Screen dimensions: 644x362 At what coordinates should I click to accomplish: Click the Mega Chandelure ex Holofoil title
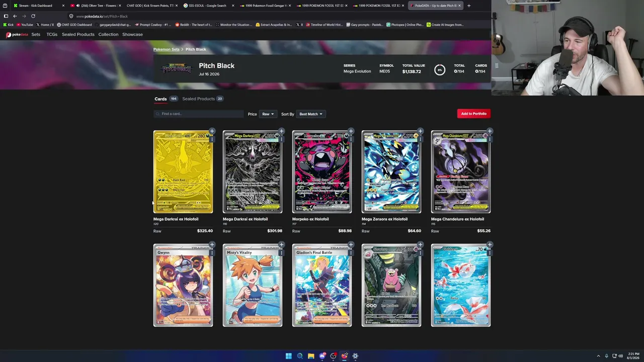(x=457, y=219)
